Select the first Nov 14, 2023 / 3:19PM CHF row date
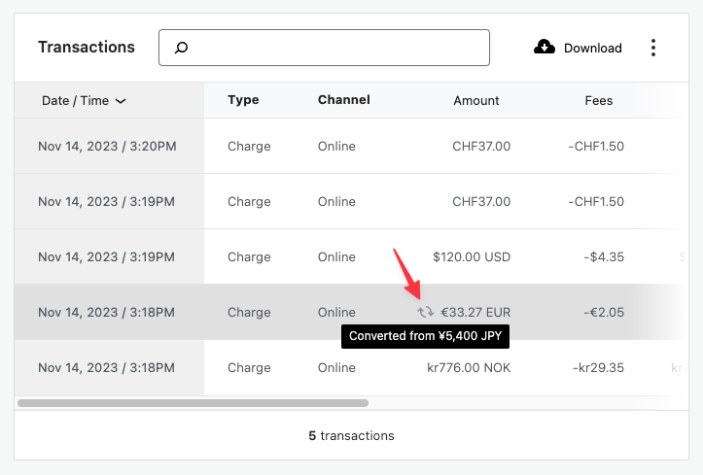 pyautogui.click(x=106, y=201)
